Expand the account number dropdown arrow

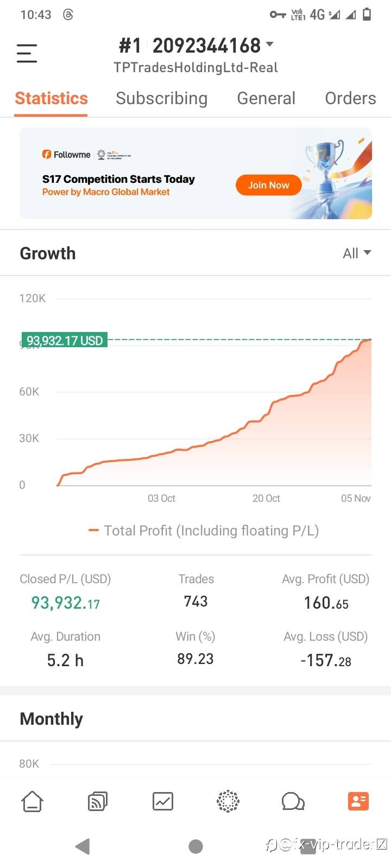tap(270, 44)
